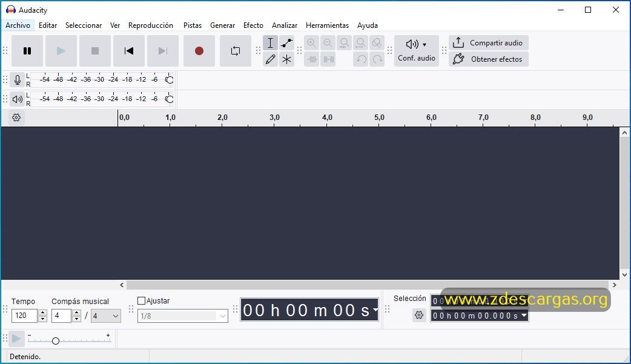
Task: Click Compartir audio button
Action: [489, 42]
